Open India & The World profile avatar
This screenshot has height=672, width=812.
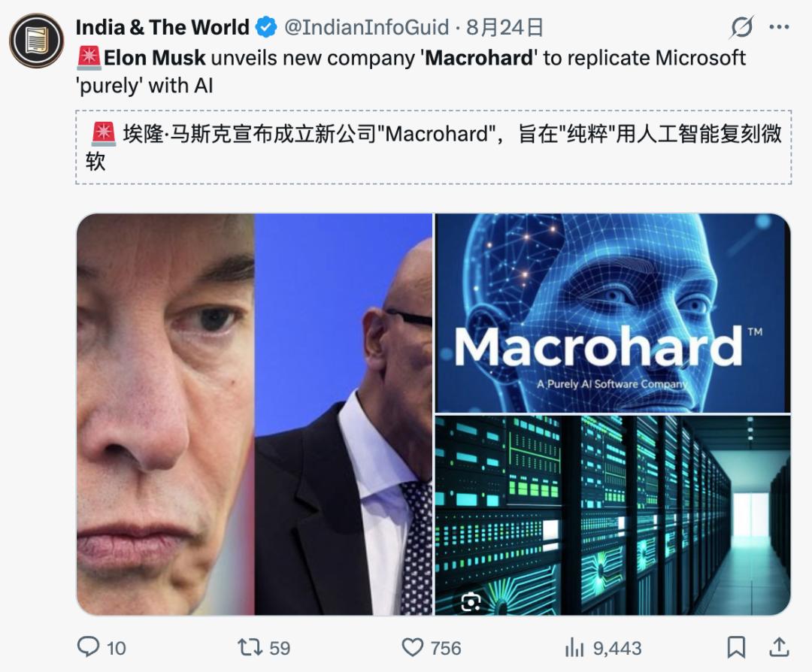[x=37, y=41]
